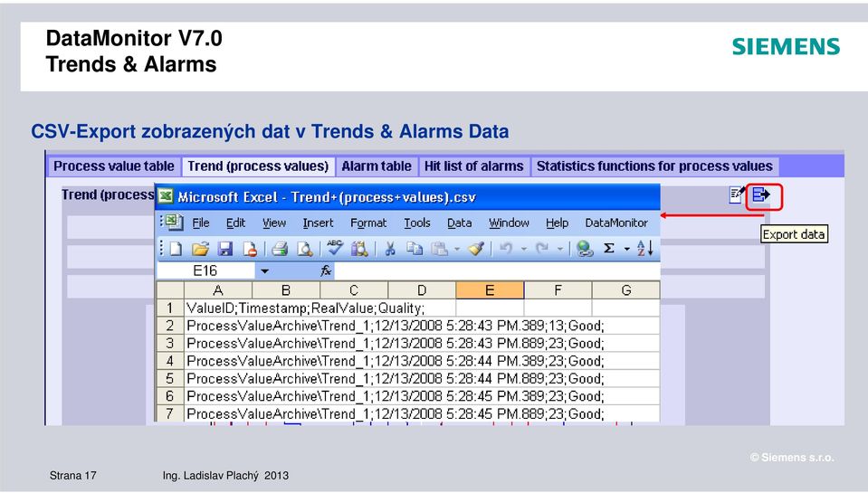Open Print Preview with magnifier icon
Screen dimensions: 868x493
(x=304, y=249)
